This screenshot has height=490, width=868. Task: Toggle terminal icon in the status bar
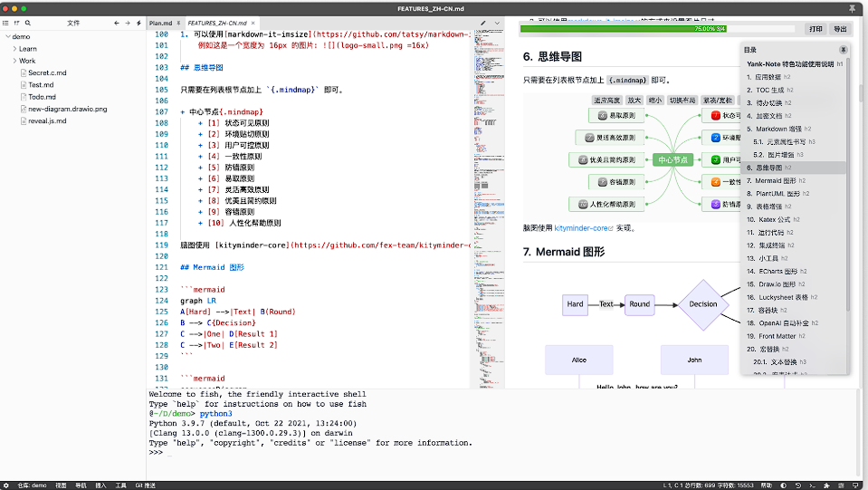(x=812, y=485)
